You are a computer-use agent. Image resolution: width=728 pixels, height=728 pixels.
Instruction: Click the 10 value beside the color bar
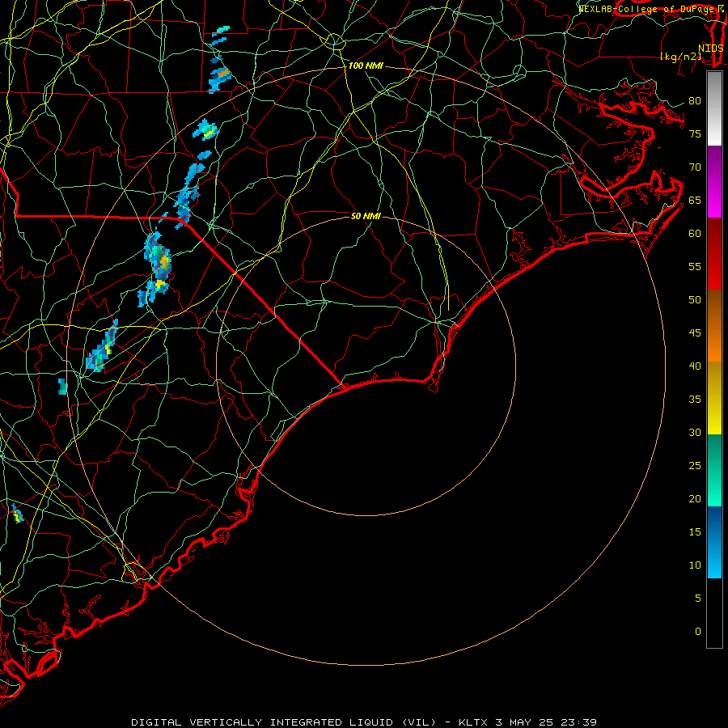(695, 565)
